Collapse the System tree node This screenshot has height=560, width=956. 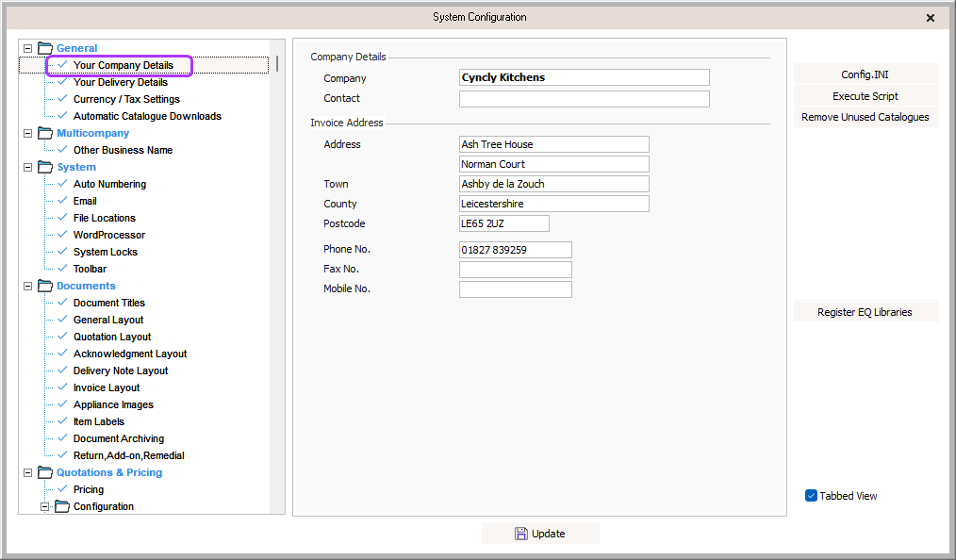[x=27, y=167]
